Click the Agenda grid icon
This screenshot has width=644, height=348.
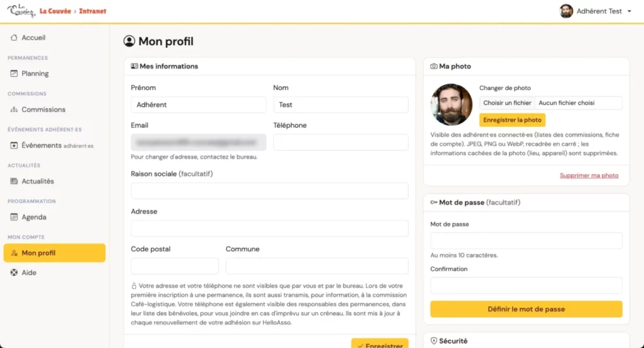[x=14, y=217]
